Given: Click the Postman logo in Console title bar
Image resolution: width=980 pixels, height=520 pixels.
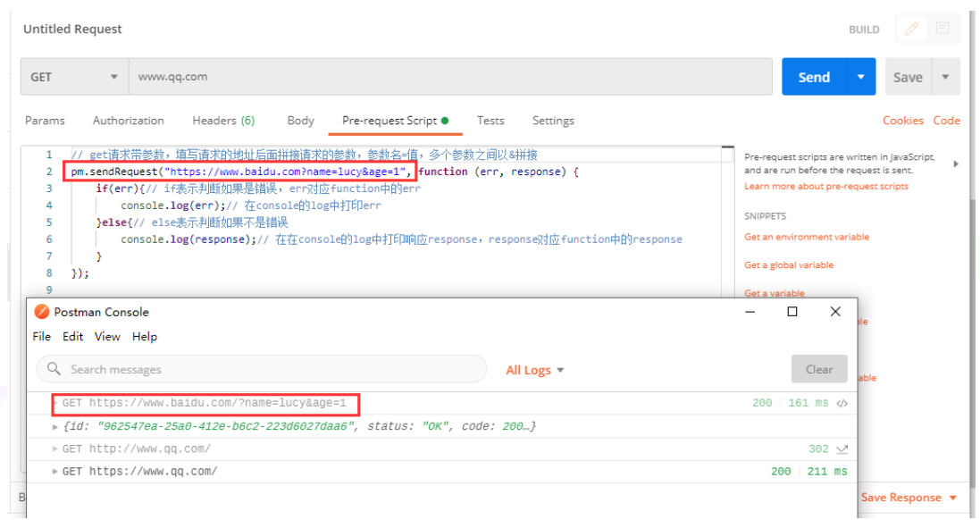Looking at the screenshot, I should click(41, 312).
